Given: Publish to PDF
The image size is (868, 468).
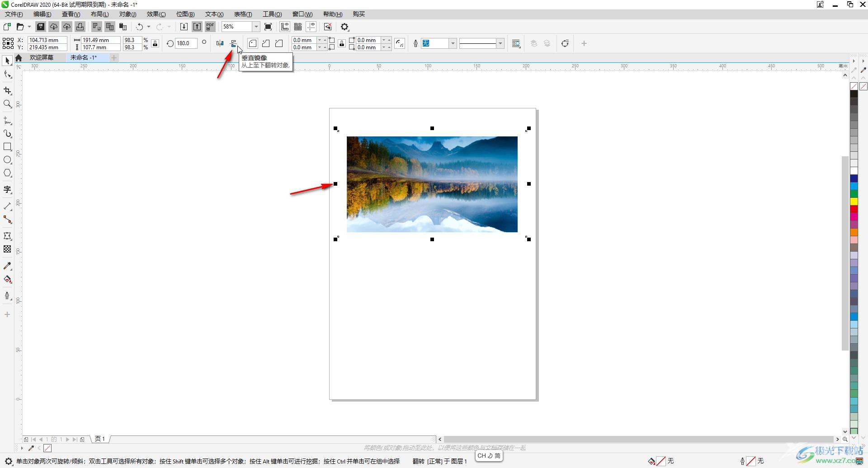Looking at the screenshot, I should 210,27.
